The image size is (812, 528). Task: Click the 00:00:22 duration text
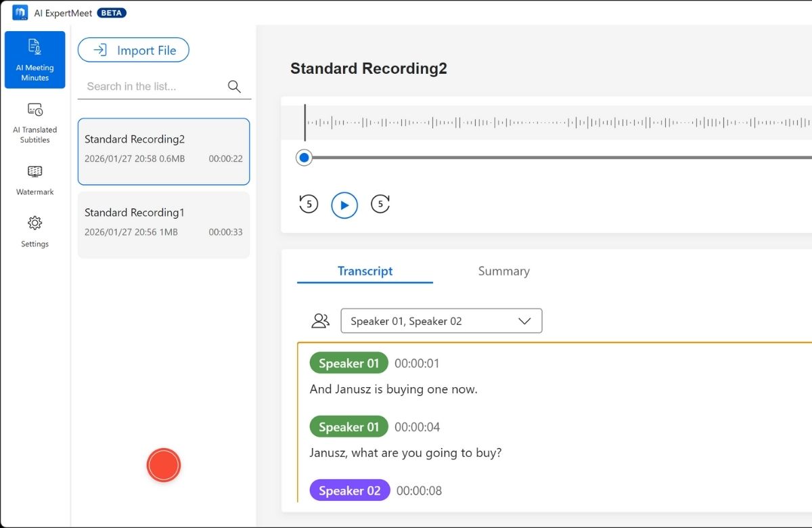(x=225, y=158)
